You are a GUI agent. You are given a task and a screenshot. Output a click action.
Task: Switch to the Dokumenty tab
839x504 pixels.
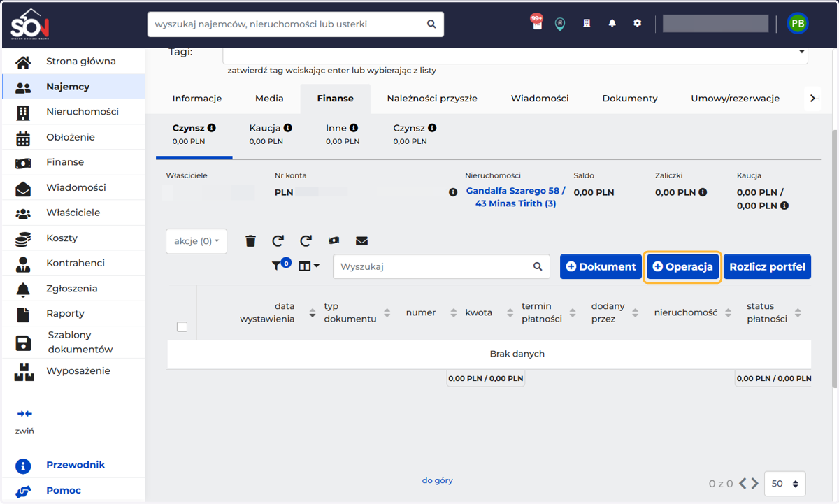630,99
